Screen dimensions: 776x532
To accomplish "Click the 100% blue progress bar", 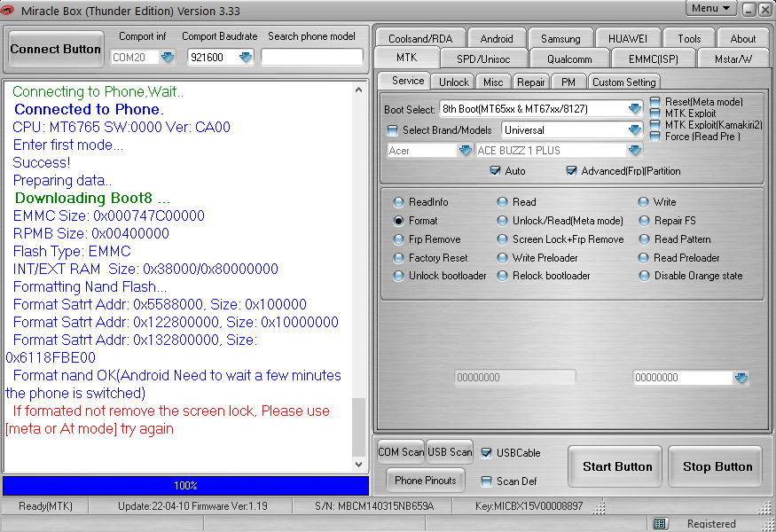I will [x=185, y=486].
